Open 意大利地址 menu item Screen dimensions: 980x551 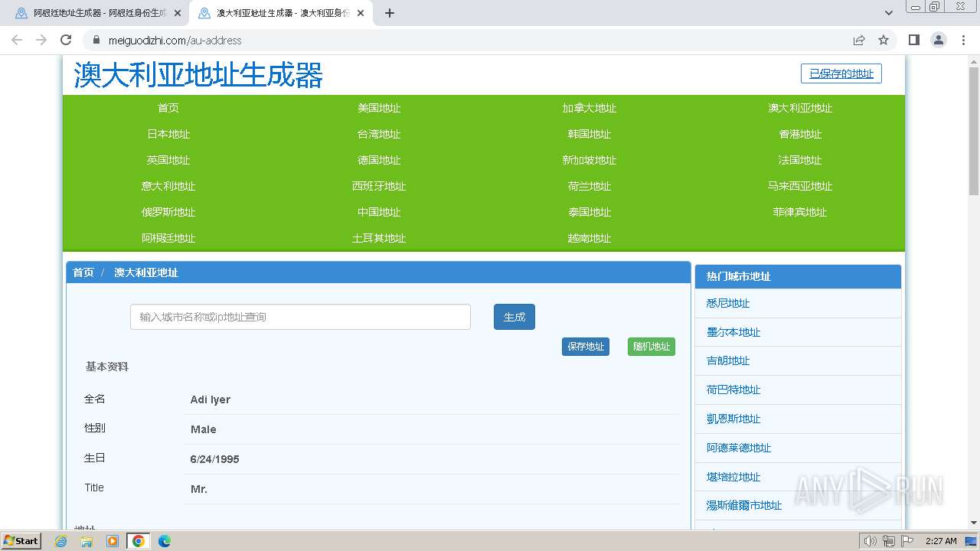coord(168,186)
